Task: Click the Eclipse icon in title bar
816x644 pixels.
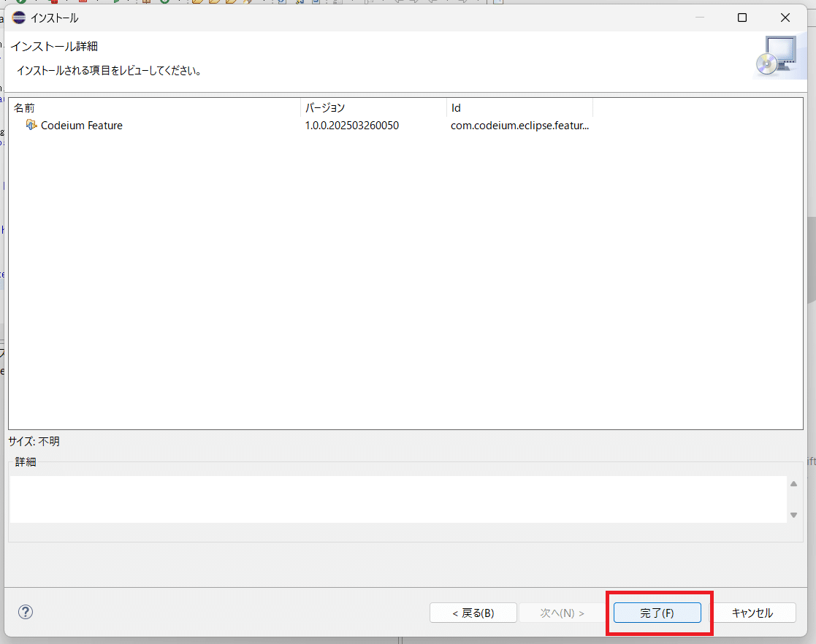Action: click(x=19, y=18)
